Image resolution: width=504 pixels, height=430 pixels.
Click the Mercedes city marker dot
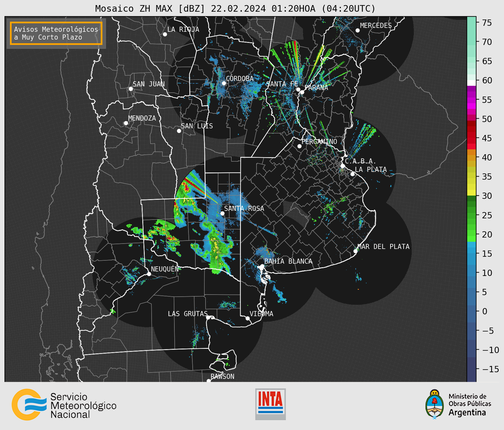357,31
